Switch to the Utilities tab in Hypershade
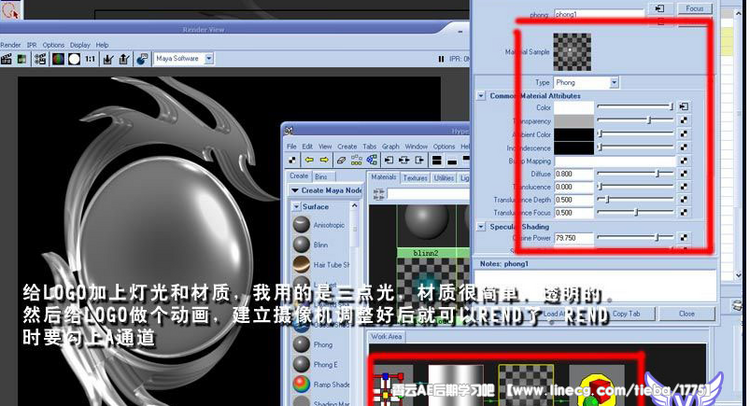The image size is (750, 406). pyautogui.click(x=443, y=178)
